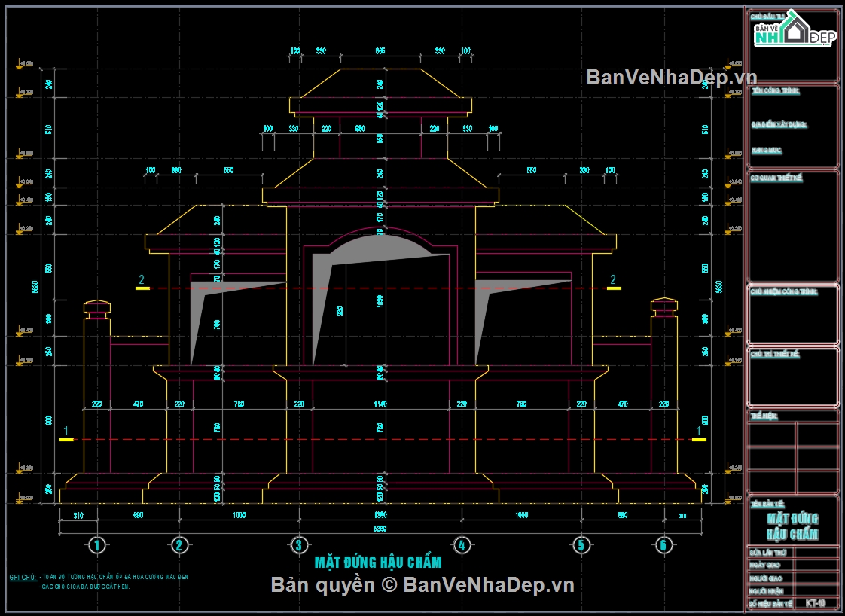
Task: Select the 5390 overall dimension label
Action: pyautogui.click(x=380, y=527)
